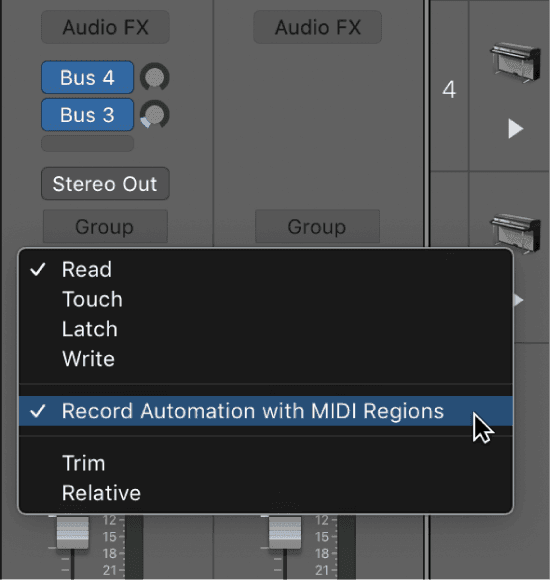Enable Relative automation option

click(x=266, y=493)
